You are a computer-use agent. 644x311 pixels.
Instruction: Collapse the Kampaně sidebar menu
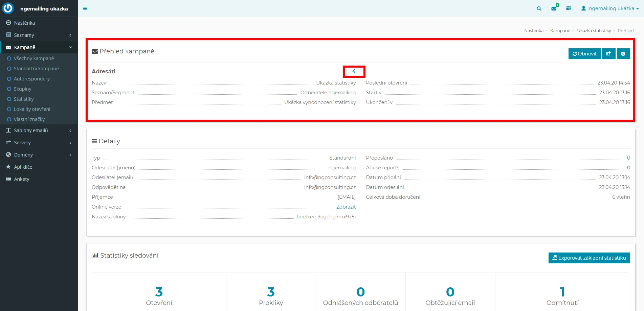tap(39, 47)
